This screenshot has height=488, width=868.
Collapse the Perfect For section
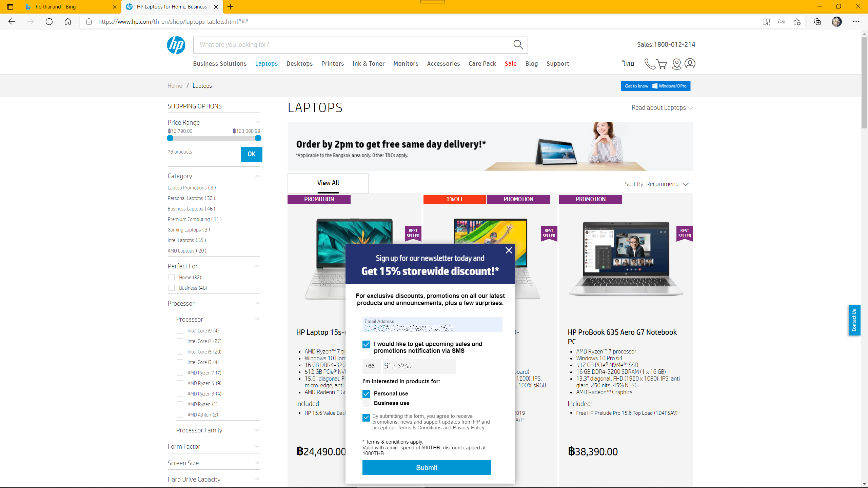coord(257,266)
